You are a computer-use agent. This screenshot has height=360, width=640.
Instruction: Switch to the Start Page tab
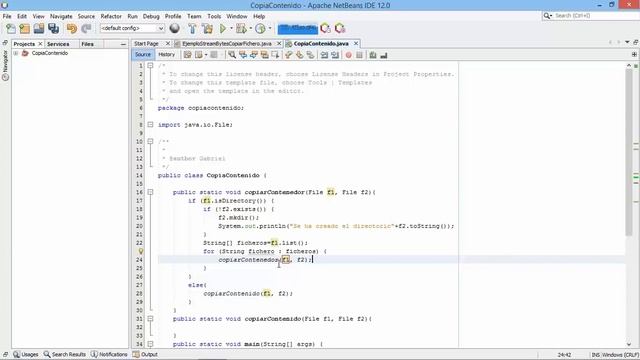(x=146, y=43)
